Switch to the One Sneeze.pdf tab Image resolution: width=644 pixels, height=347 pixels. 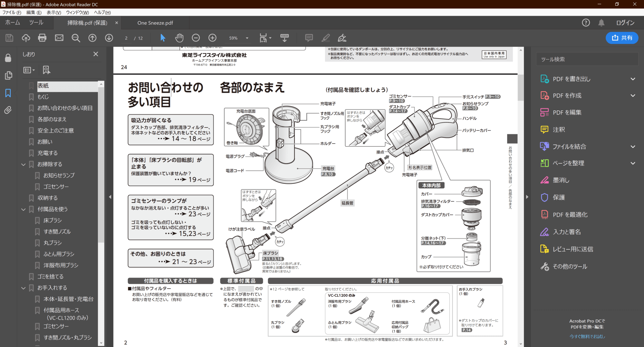tap(155, 23)
